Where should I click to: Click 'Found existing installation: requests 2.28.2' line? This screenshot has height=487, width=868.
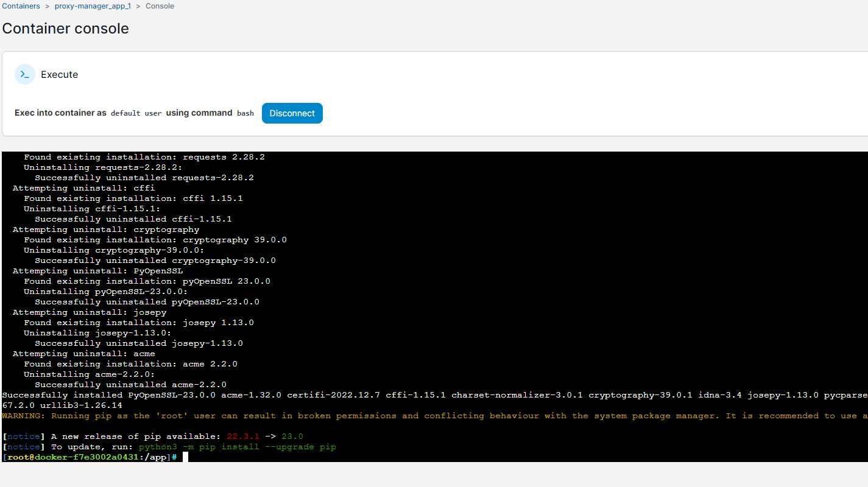(x=144, y=157)
